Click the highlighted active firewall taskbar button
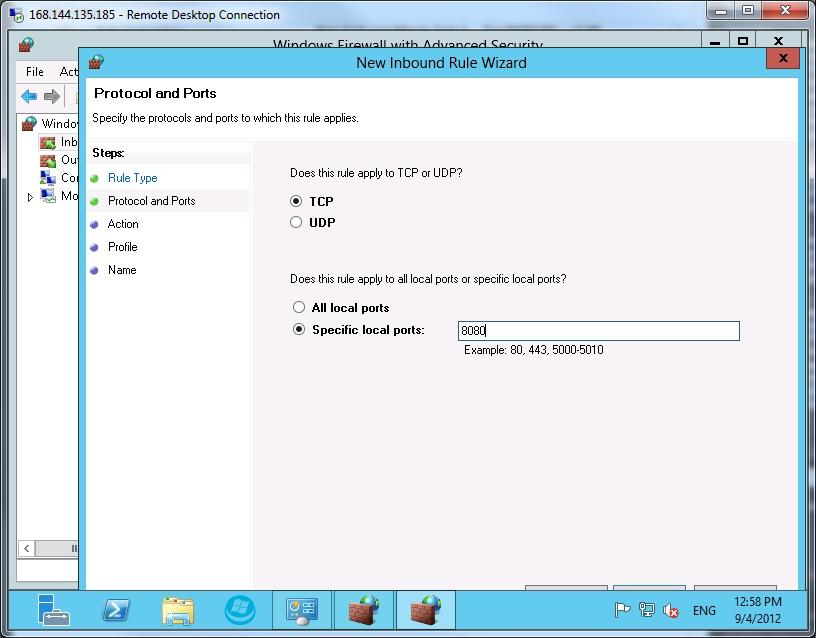 [426, 609]
